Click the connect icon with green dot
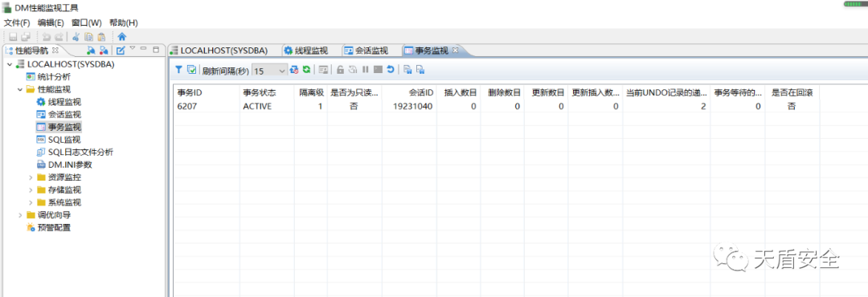Image resolution: width=868 pixels, height=297 pixels. tap(92, 51)
